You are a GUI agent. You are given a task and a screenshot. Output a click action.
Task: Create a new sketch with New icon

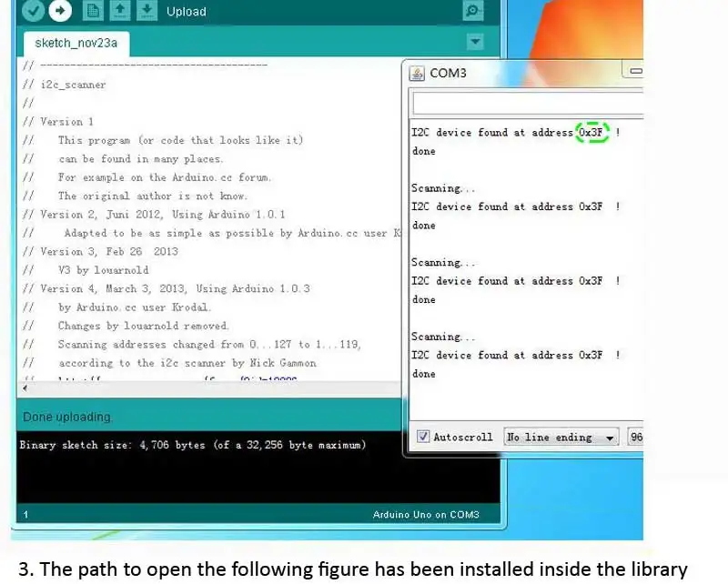pos(93,11)
